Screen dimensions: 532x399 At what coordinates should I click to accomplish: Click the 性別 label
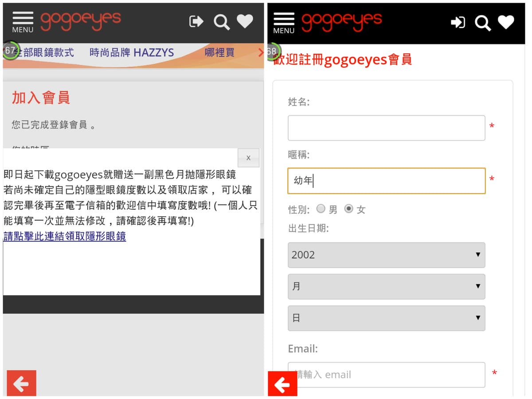click(299, 209)
